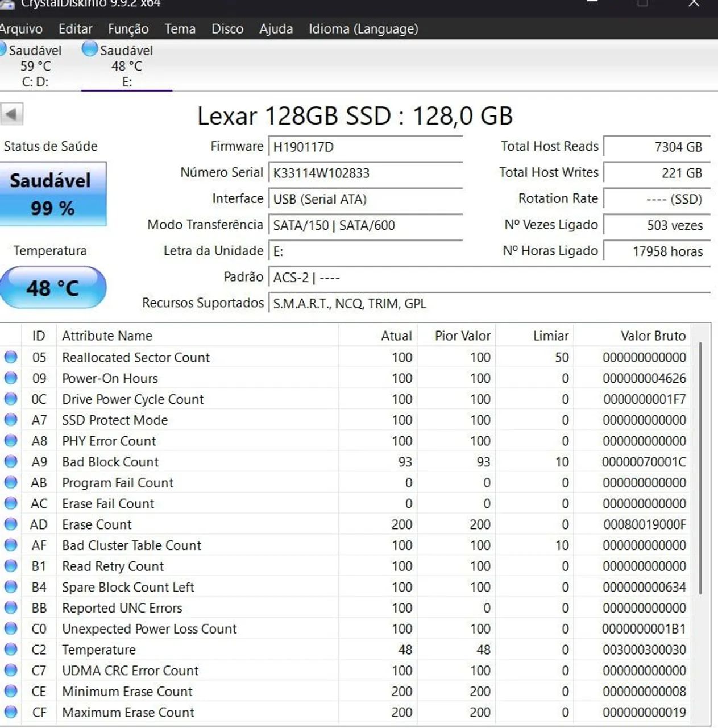Click the Total Host Reads value 7304 GB
Screen dimensions: 718x728
click(x=657, y=147)
